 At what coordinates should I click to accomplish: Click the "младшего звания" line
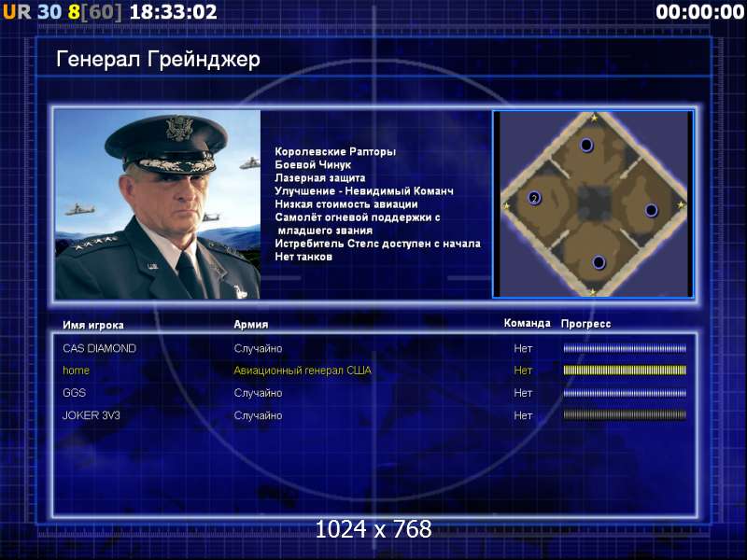pos(325,231)
